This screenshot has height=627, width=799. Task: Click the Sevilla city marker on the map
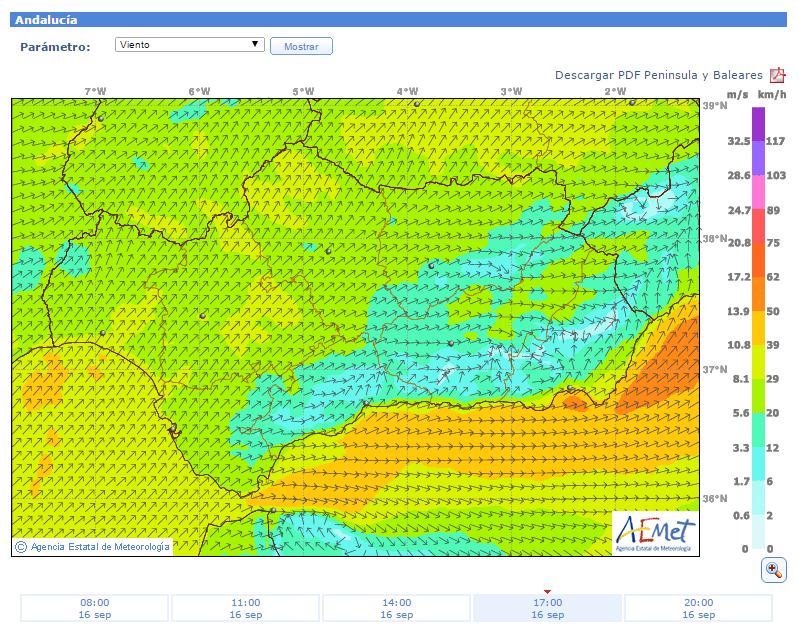click(x=203, y=315)
